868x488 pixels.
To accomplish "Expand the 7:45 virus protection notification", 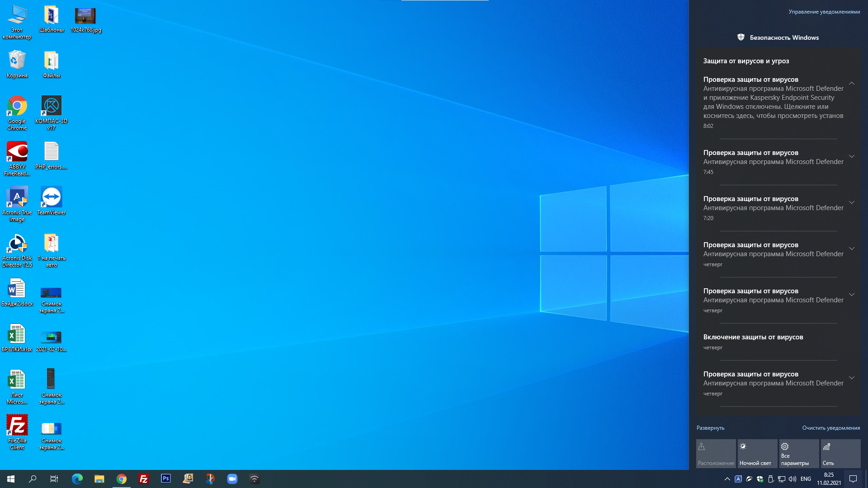I will coord(852,156).
